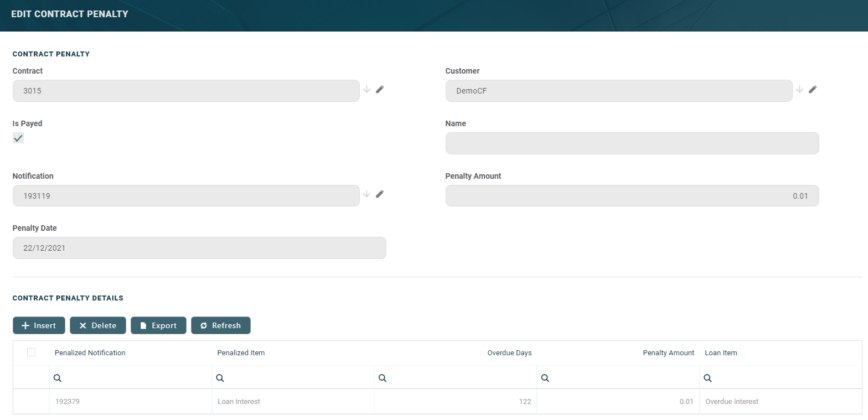Click the Penalty Date input field
868x420 pixels.
coord(199,248)
